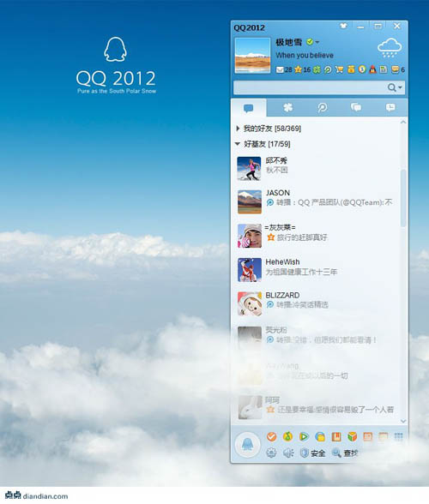This screenshot has height=504, width=429.
Task: Open the shopping cart icon
Action: point(339,69)
